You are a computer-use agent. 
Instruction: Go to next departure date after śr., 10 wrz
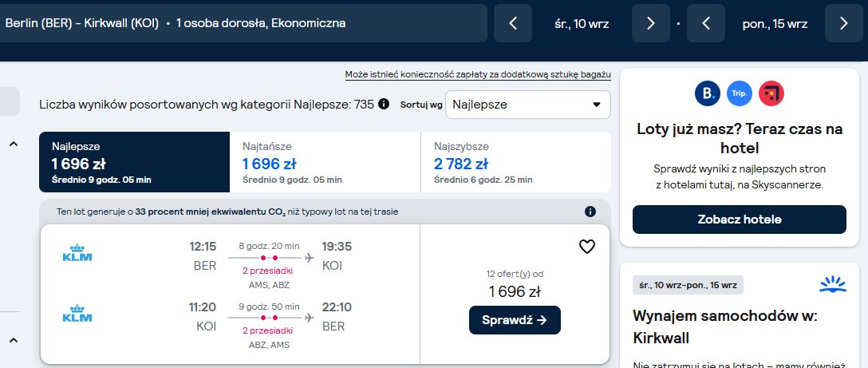(650, 23)
